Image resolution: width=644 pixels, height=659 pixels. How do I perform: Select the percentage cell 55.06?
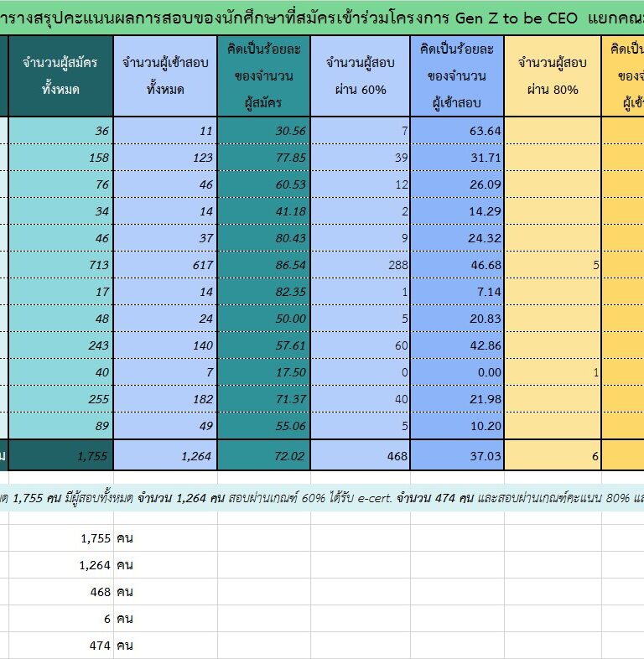(263, 426)
